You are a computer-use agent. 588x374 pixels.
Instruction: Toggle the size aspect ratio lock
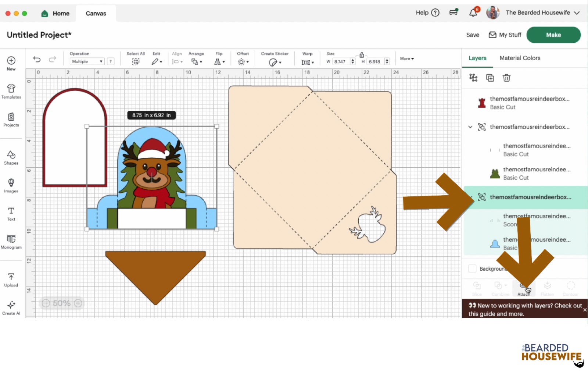(362, 55)
